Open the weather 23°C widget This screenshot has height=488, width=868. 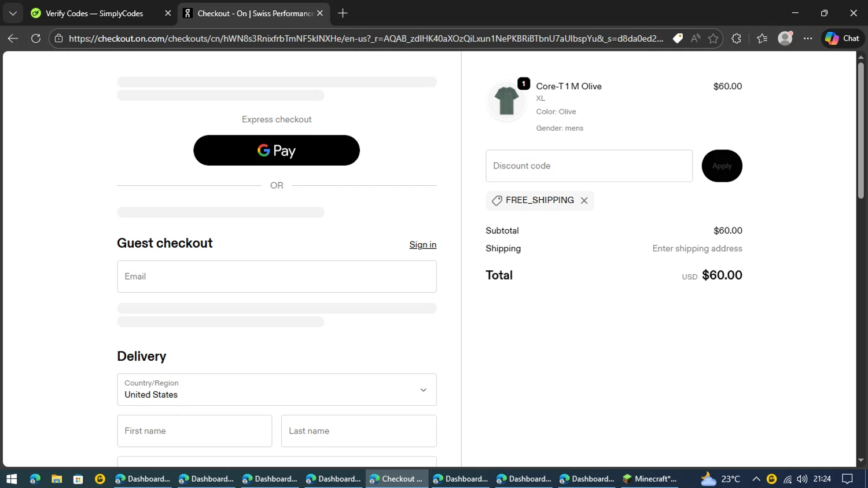[720, 479]
